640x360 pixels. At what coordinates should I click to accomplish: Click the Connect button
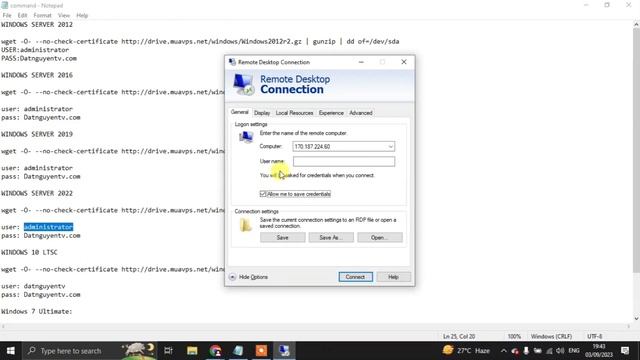point(355,277)
